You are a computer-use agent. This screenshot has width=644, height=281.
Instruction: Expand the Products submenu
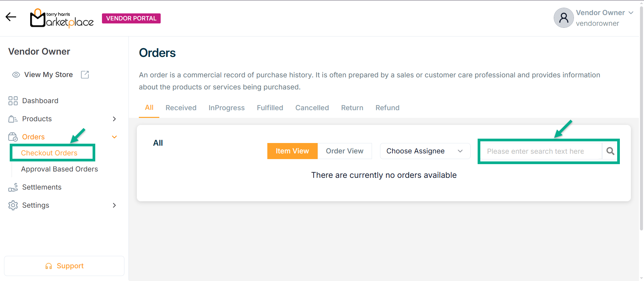pyautogui.click(x=114, y=119)
